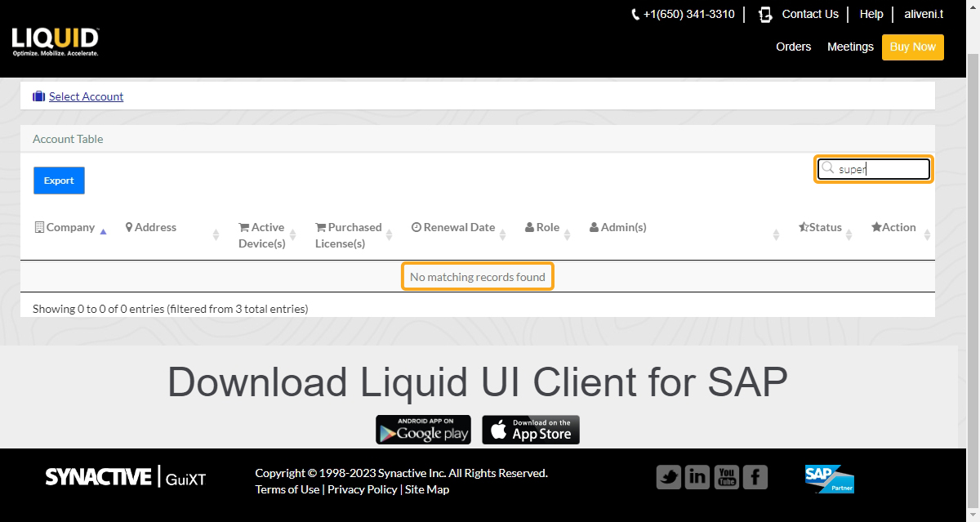Click the briefcase icon beside Select Account
The width and height of the screenshot is (980, 522).
(38, 96)
